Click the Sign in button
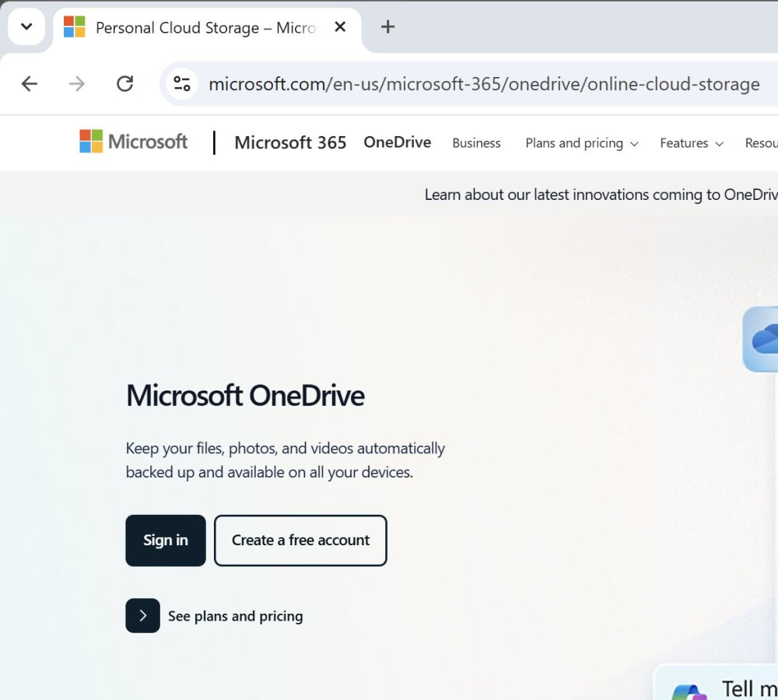 tap(166, 541)
